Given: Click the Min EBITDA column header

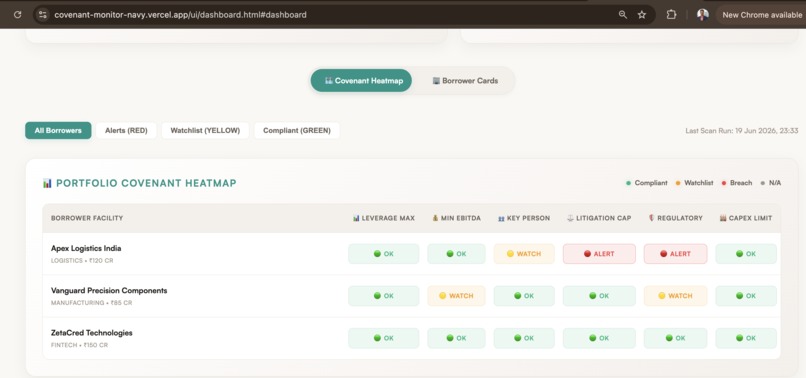Looking at the screenshot, I should pos(456,218).
